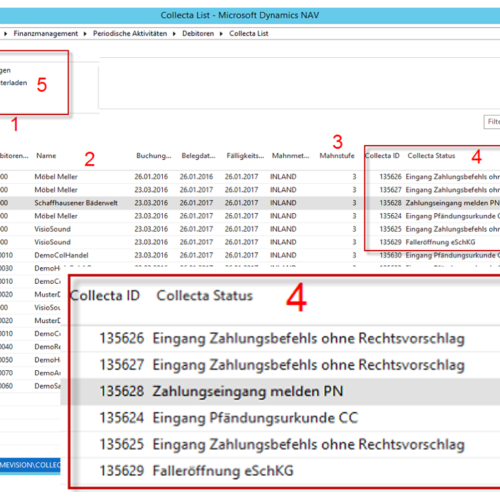Viewport: 500px width, 500px height.
Task: Click INLAND in the DemoColHandel row
Action: (x=283, y=255)
